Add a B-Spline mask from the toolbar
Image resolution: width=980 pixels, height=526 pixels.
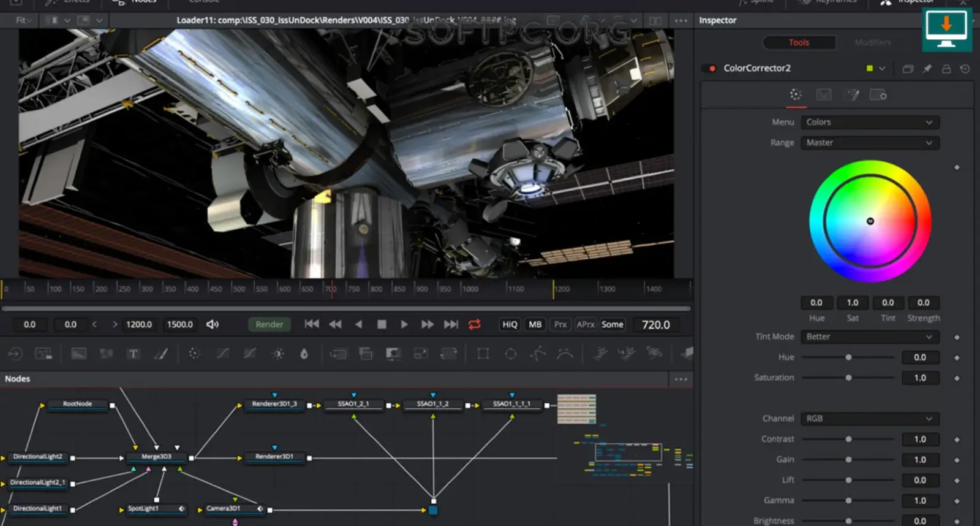(x=565, y=354)
